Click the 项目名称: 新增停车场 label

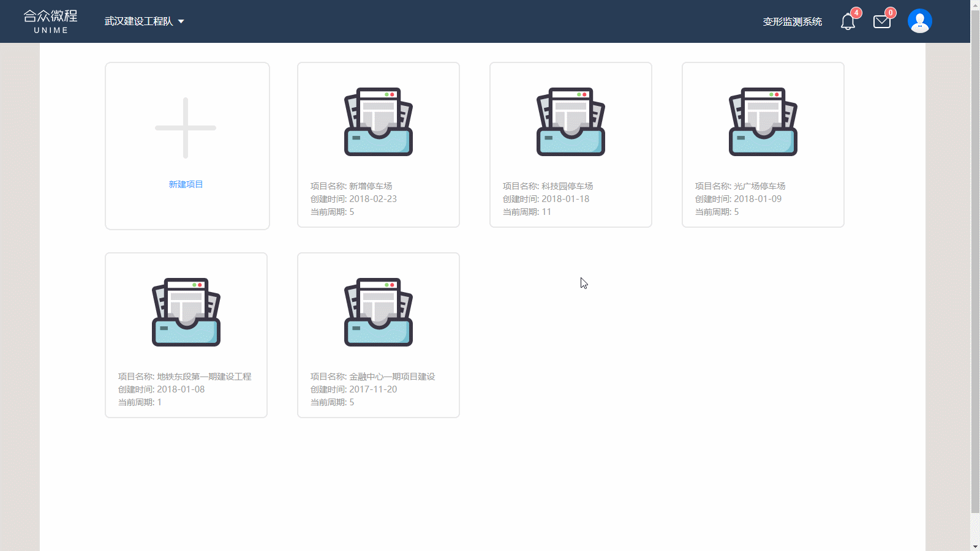351,186
